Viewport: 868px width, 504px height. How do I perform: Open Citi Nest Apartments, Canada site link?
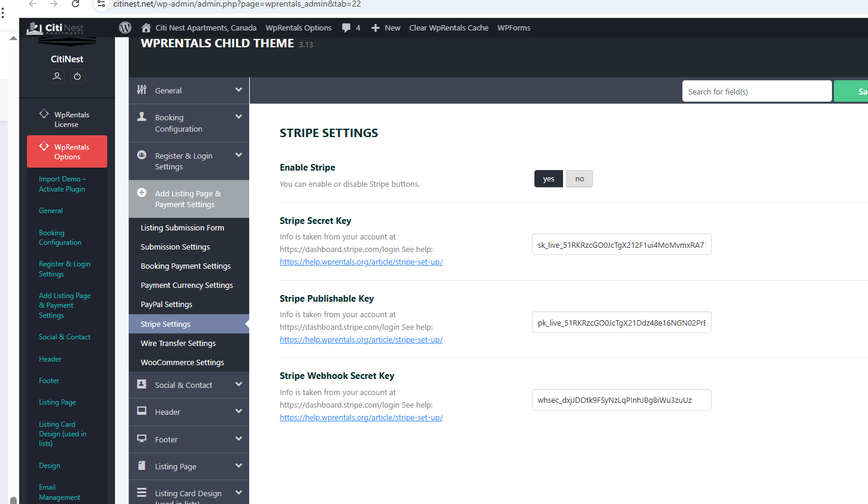[x=206, y=28]
